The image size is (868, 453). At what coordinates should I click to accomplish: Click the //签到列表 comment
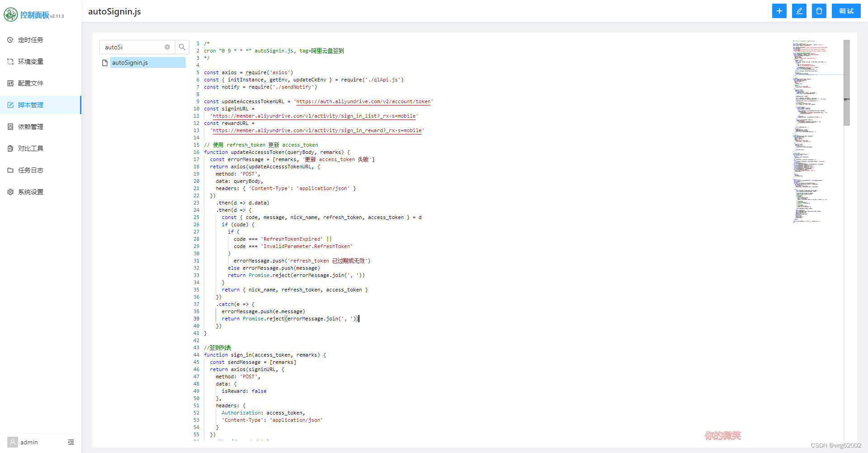[217, 348]
